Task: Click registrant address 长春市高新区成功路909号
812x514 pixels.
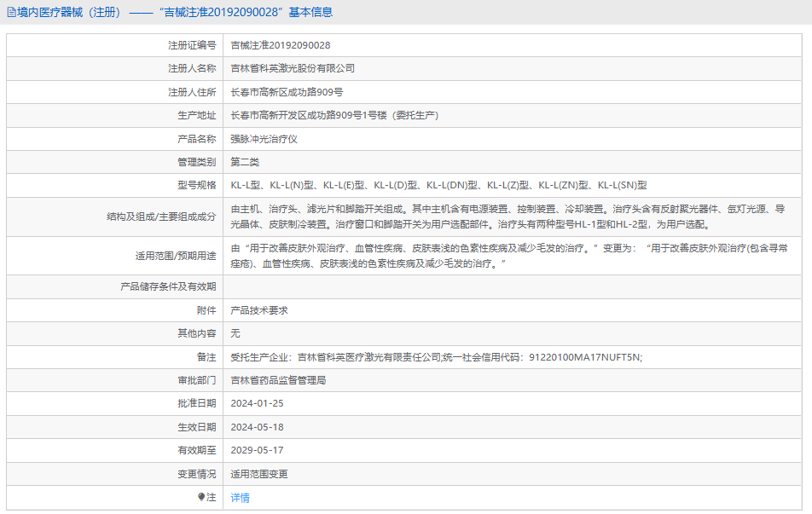Action: click(x=287, y=92)
